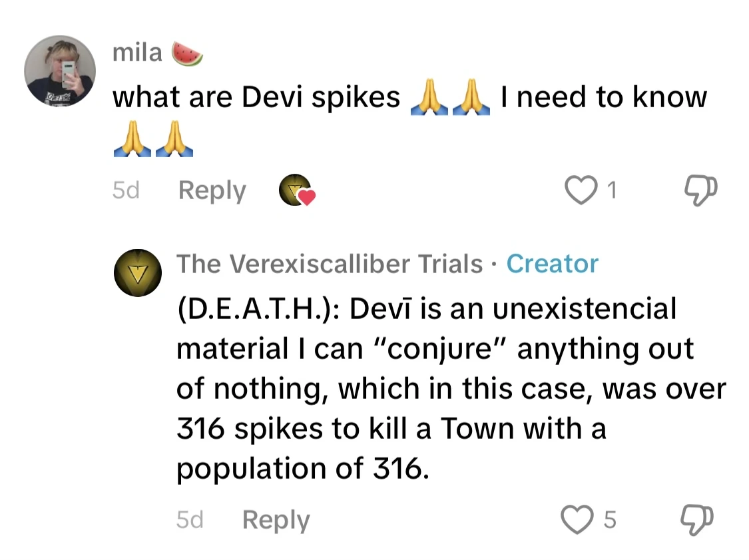Reply to mila's comment
The image size is (749, 560).
211,190
